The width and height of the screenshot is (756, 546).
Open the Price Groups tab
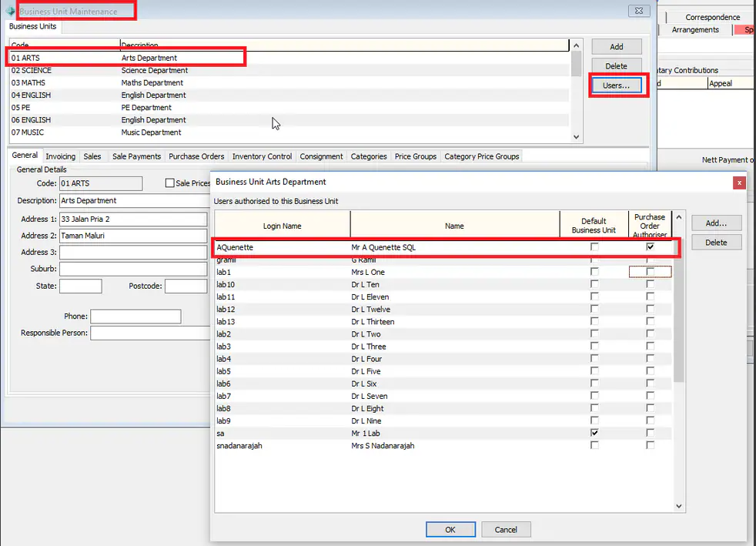415,156
